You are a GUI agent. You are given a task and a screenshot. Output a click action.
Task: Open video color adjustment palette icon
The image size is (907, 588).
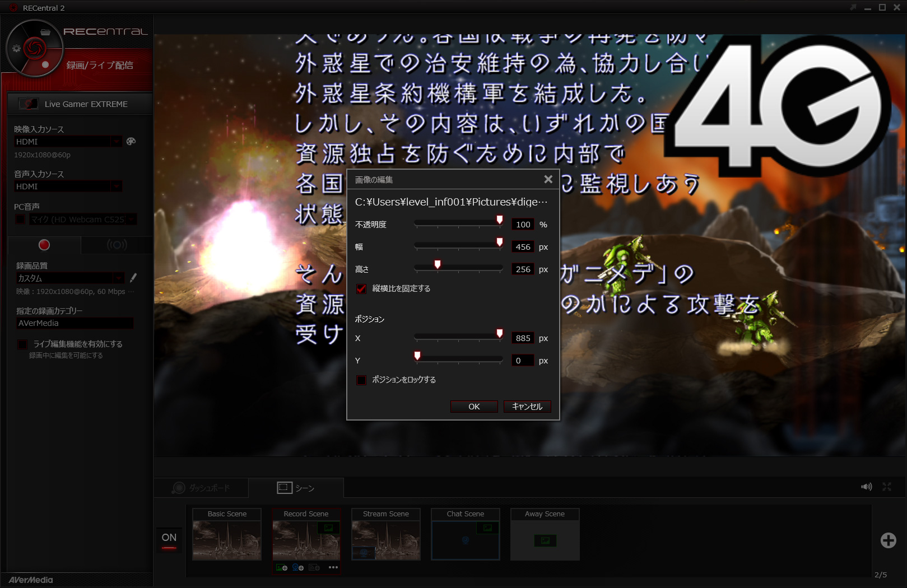[x=131, y=142]
